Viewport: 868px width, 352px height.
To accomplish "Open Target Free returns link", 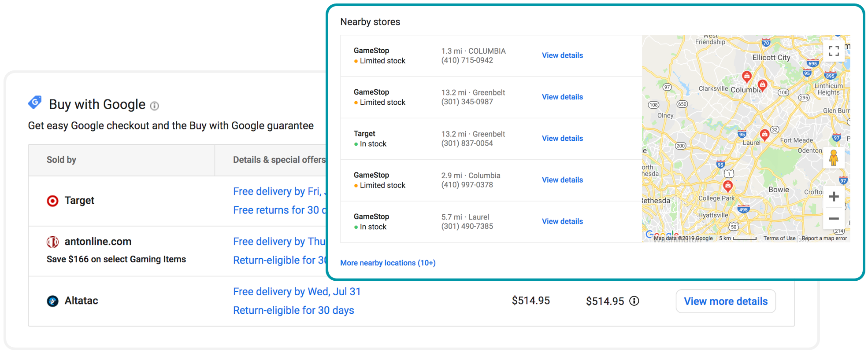I will tap(279, 210).
